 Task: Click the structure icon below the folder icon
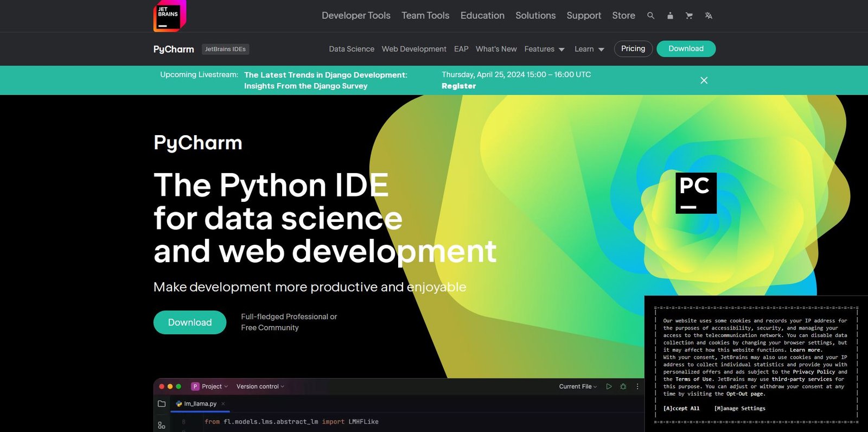point(162,425)
